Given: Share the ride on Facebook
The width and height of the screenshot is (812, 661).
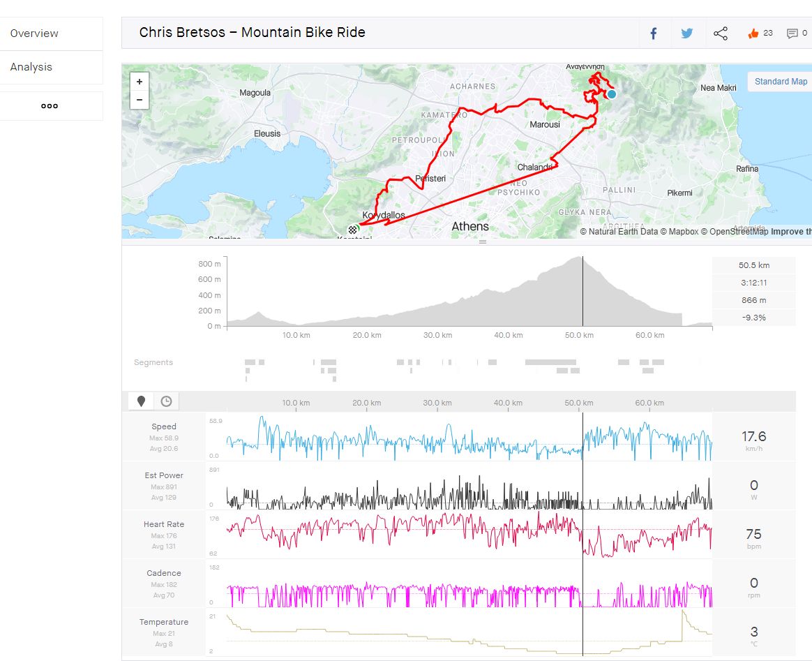Looking at the screenshot, I should (654, 34).
